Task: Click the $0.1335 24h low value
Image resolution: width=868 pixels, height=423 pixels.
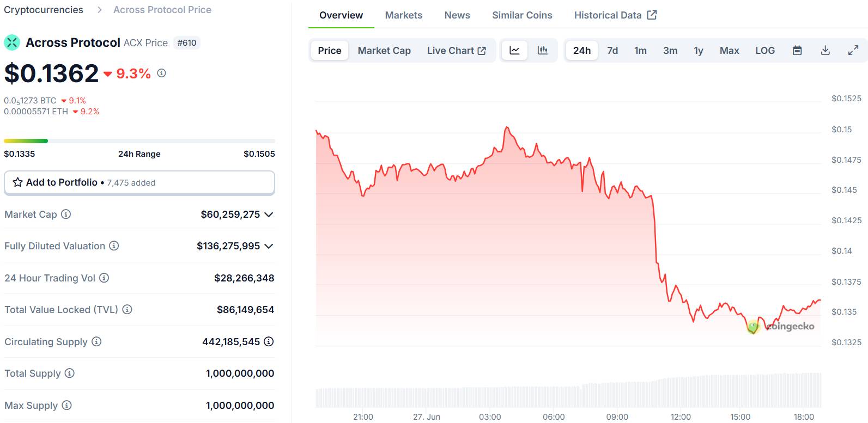Action: [x=20, y=154]
